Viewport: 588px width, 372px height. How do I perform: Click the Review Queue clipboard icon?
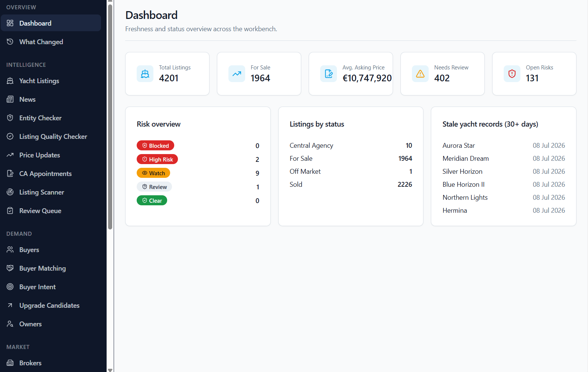coord(10,211)
